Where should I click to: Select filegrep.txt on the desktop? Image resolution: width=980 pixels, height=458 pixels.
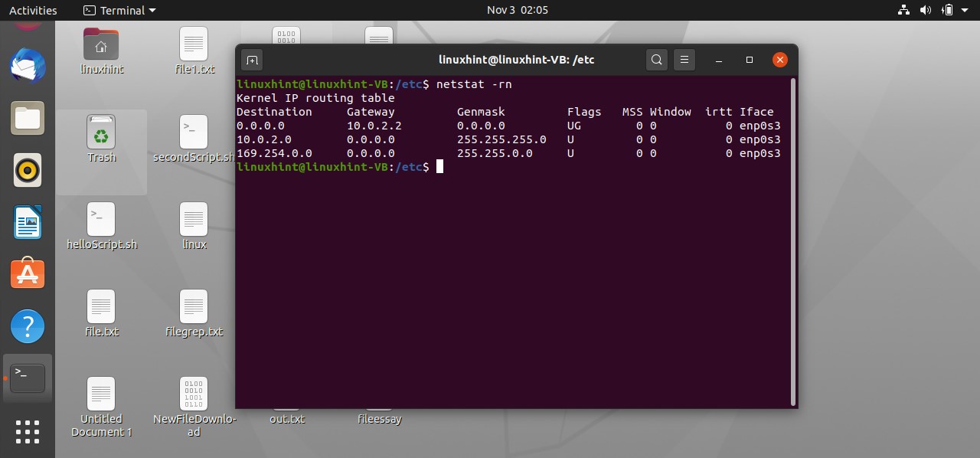[194, 314]
